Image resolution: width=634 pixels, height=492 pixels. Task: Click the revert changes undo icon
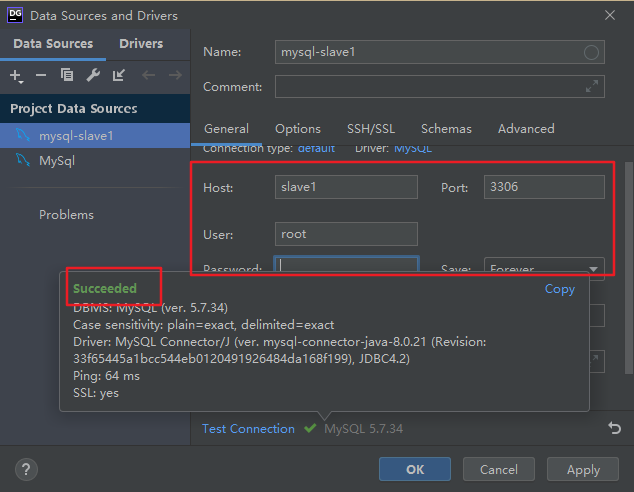(614, 428)
